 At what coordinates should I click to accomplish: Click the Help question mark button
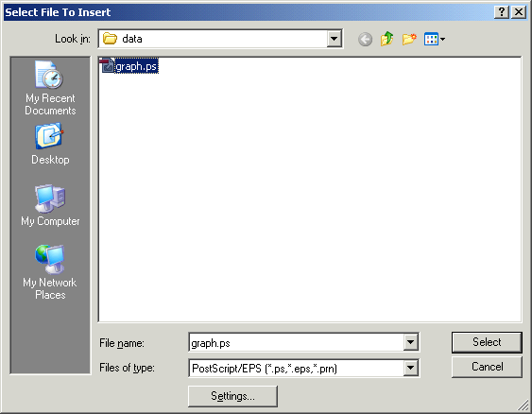(502, 12)
